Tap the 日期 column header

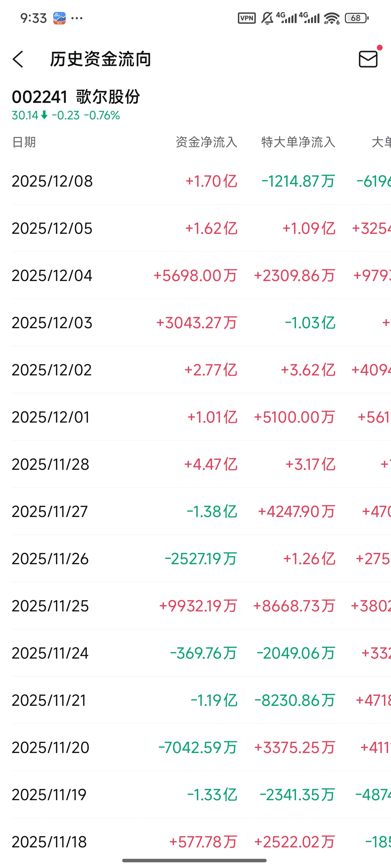24,142
